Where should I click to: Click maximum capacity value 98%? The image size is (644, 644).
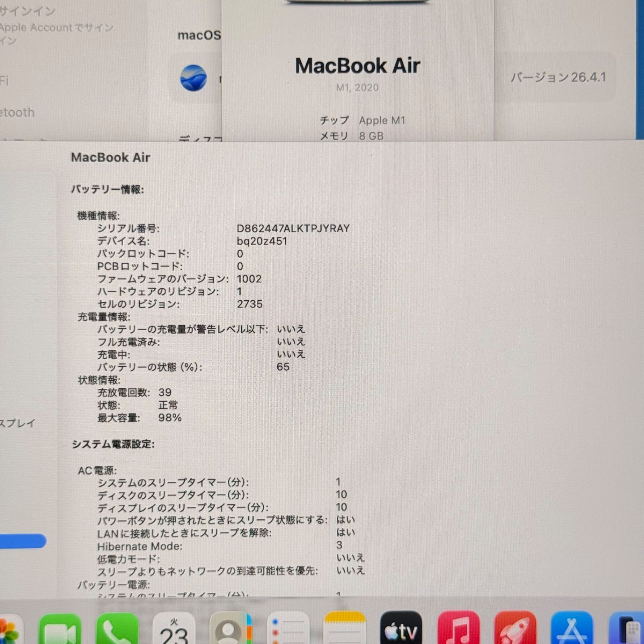click(x=170, y=417)
